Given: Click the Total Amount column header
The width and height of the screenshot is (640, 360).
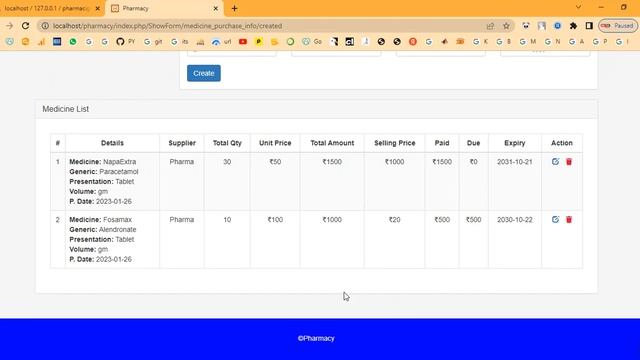Looking at the screenshot, I should (x=332, y=143).
